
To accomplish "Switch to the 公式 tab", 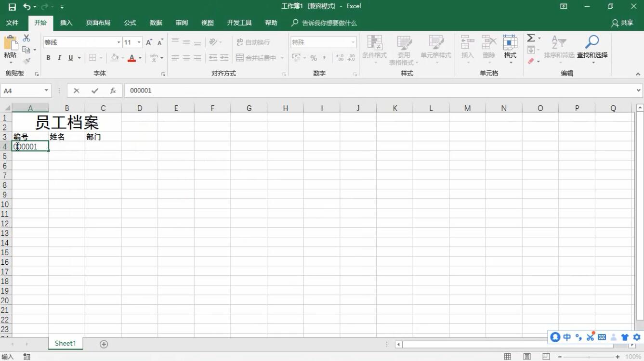I will coord(130,23).
